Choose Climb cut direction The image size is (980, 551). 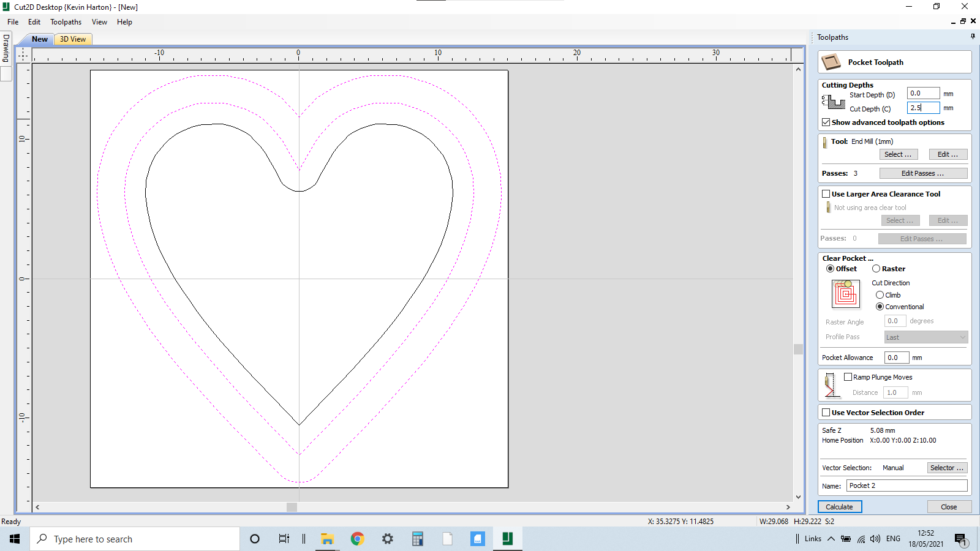(x=880, y=295)
